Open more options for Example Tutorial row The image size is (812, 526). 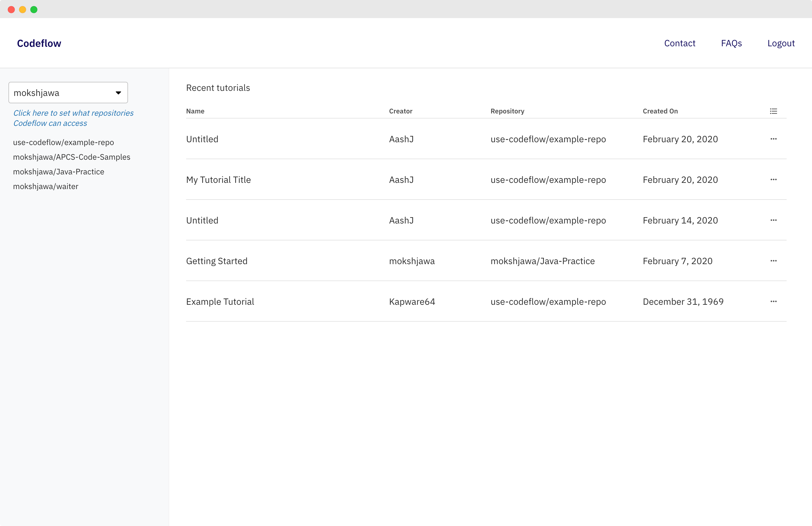(x=773, y=302)
